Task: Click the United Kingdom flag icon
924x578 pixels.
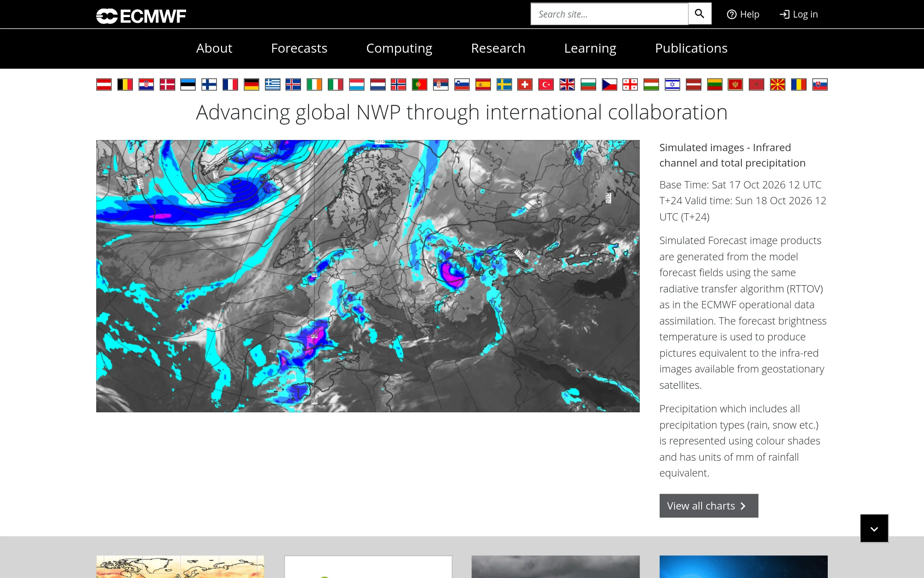Action: (x=567, y=84)
